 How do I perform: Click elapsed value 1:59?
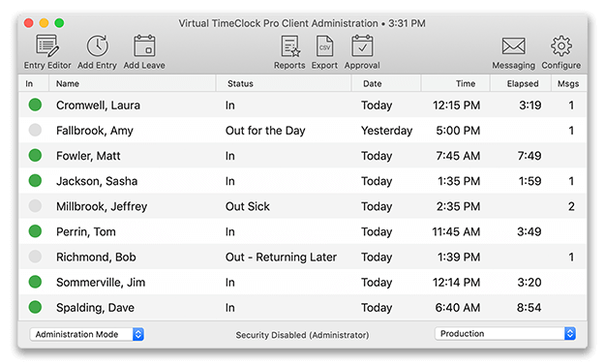tap(530, 181)
